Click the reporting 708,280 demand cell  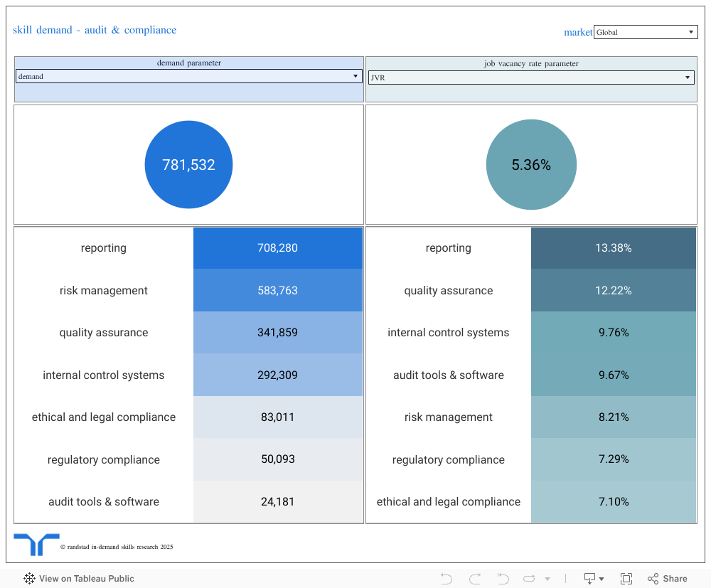coord(277,248)
